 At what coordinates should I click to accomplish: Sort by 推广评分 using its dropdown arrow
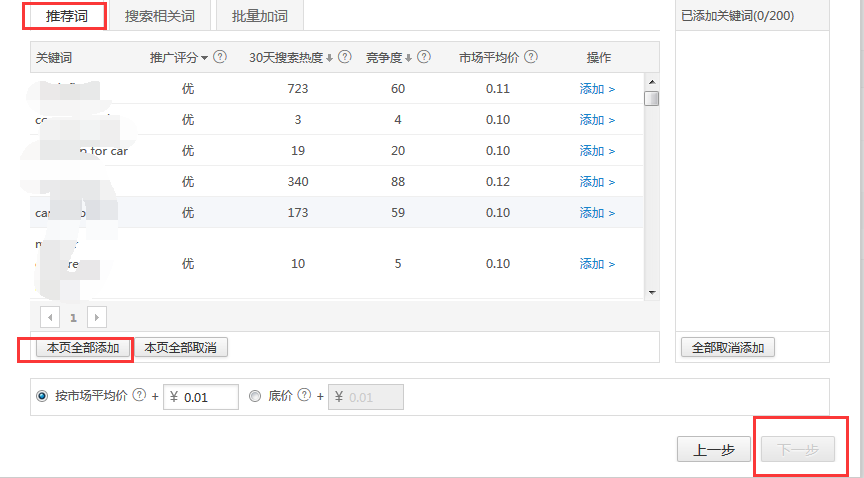[205, 58]
